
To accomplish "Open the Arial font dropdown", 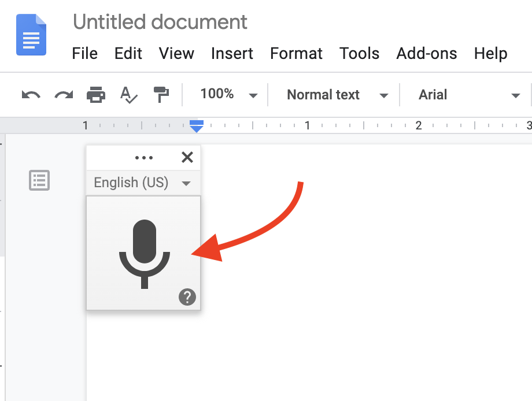I will click(x=468, y=95).
